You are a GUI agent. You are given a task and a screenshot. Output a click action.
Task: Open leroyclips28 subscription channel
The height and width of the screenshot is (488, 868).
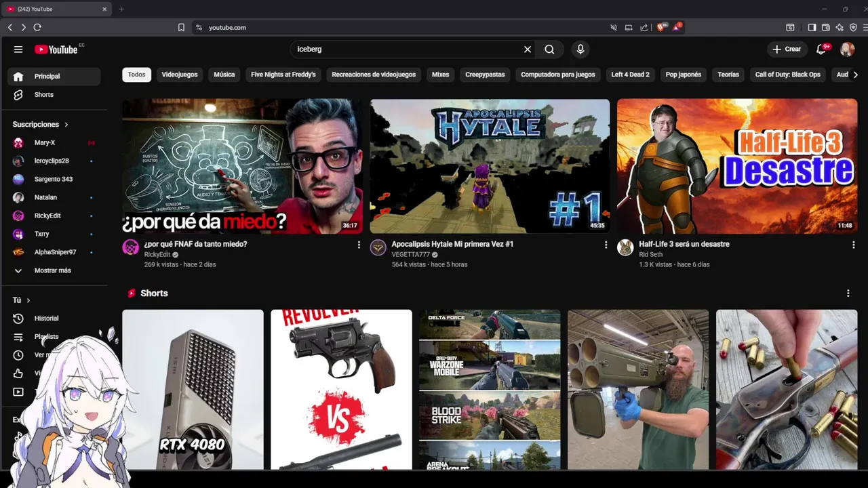[54, 161]
